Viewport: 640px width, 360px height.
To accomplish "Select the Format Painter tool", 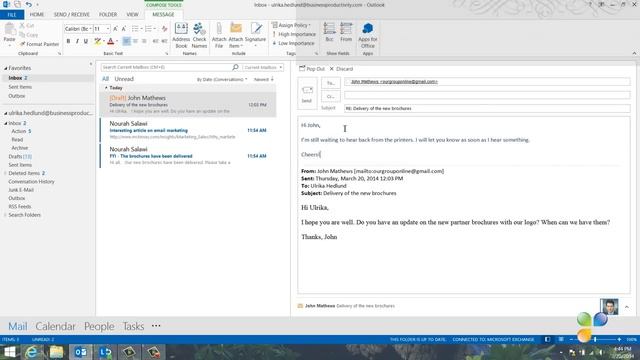I will (x=39, y=44).
